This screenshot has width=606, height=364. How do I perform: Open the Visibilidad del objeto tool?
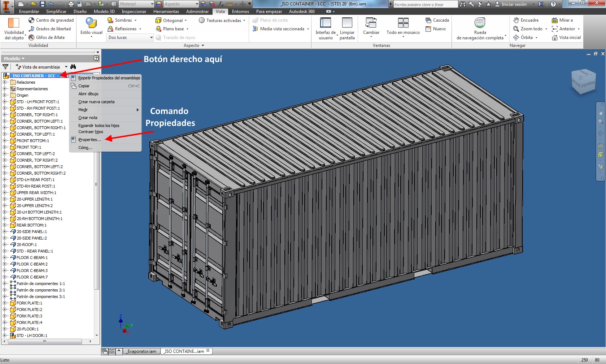click(14, 28)
